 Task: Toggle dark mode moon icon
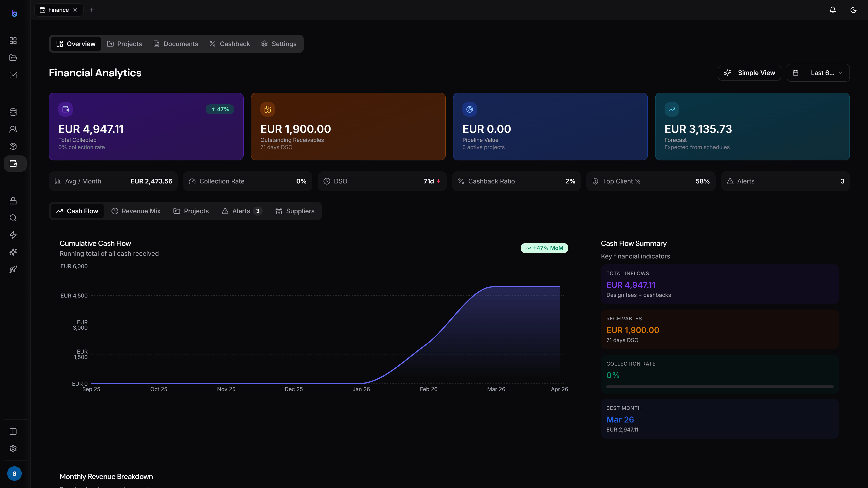pyautogui.click(x=854, y=10)
